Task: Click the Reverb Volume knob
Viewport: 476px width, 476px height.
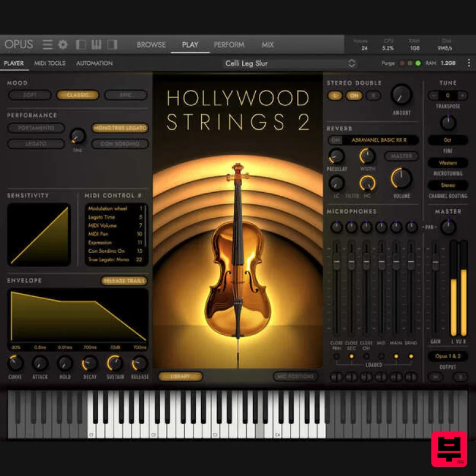Action: click(x=401, y=178)
